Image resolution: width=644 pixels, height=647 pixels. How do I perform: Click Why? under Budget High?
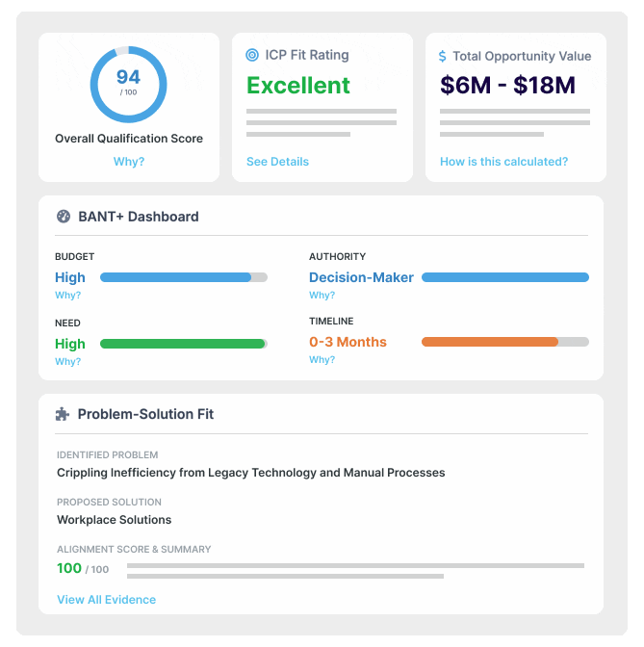click(67, 296)
